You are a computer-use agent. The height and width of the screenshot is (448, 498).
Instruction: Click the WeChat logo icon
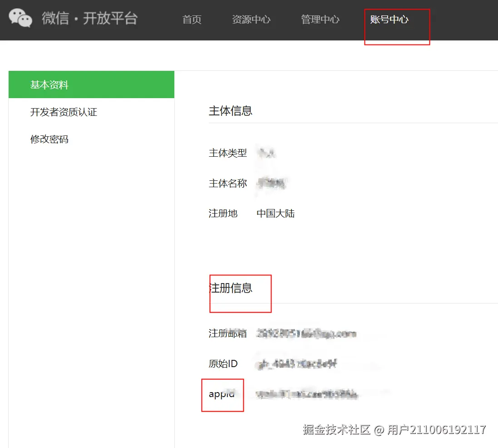click(20, 18)
